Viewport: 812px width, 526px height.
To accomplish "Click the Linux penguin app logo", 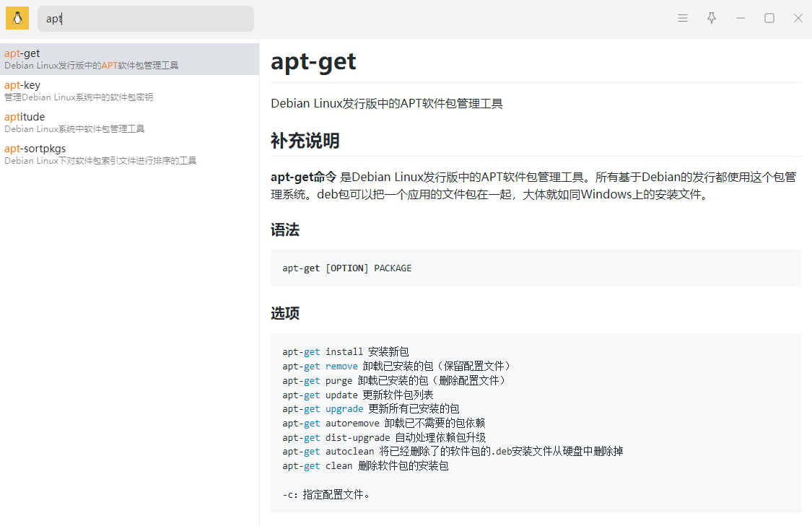I will (x=17, y=18).
